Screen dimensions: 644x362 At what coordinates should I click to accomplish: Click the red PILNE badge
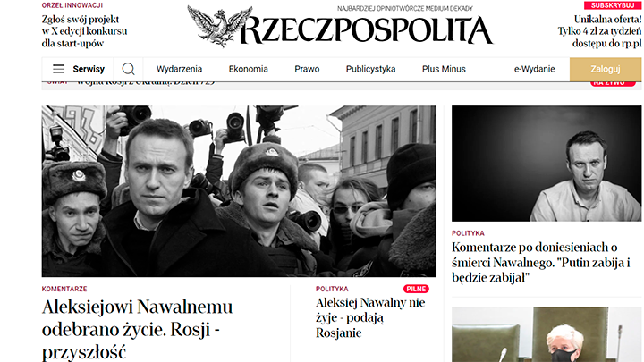point(416,289)
